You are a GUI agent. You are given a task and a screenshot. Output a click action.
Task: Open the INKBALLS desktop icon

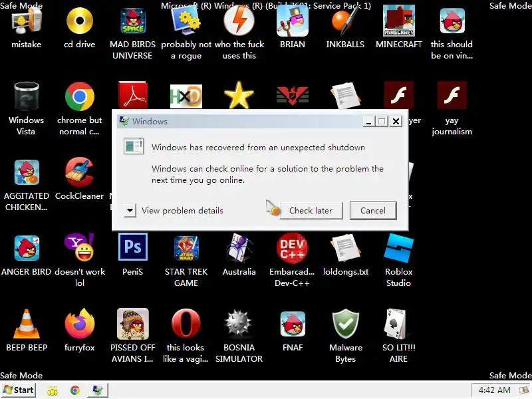(x=345, y=21)
